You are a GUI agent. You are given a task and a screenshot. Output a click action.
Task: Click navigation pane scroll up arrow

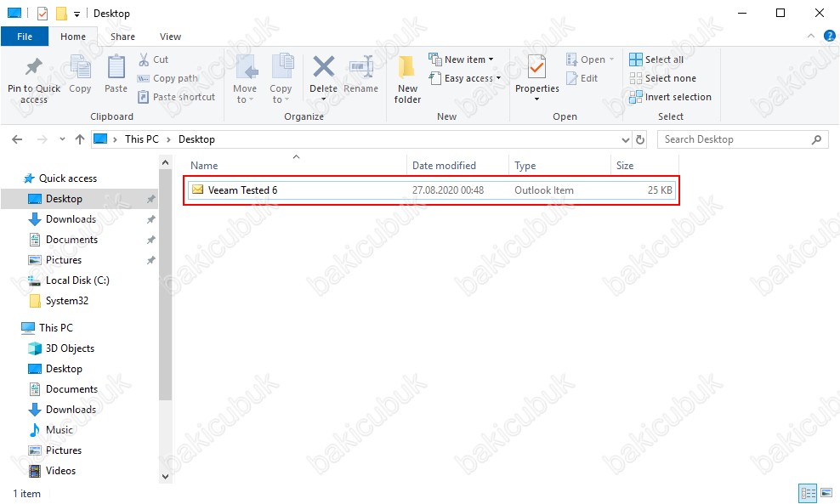[x=166, y=162]
